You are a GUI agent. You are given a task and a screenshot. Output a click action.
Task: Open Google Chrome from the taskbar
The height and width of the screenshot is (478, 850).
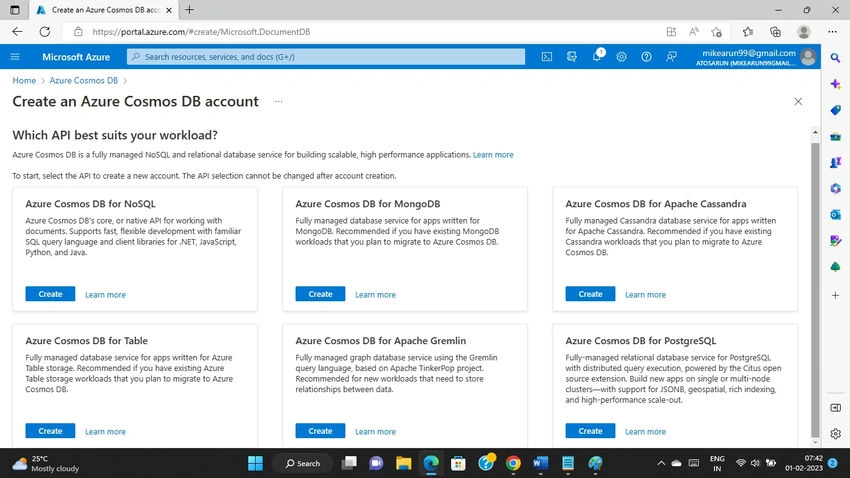coord(513,463)
